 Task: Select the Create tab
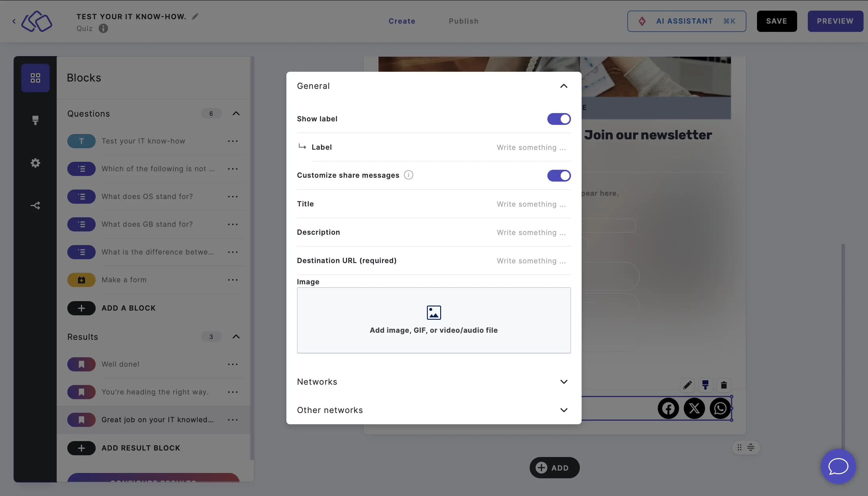tap(402, 21)
